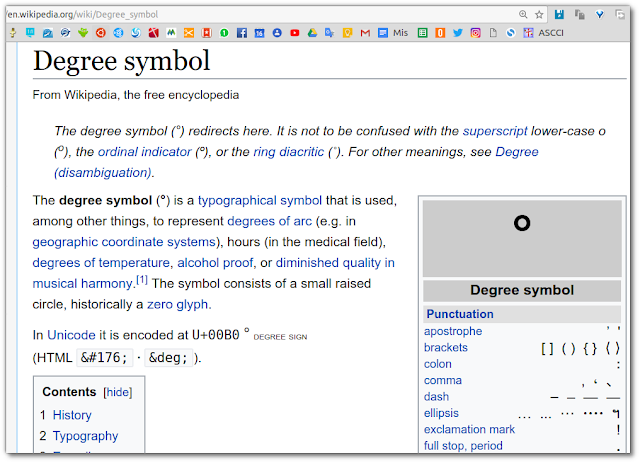Open the exclamation mark link in the infobox
Screen dimensions: 640x463
pyautogui.click(x=469, y=430)
